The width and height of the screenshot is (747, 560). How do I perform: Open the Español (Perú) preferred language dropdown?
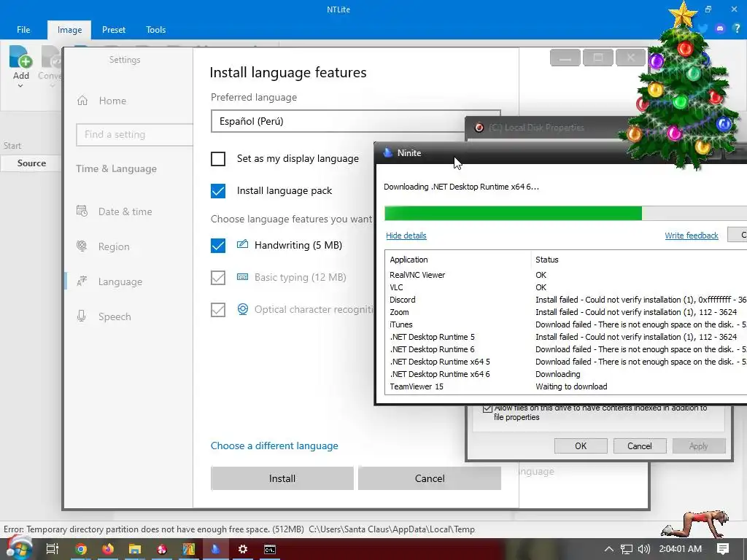point(355,121)
